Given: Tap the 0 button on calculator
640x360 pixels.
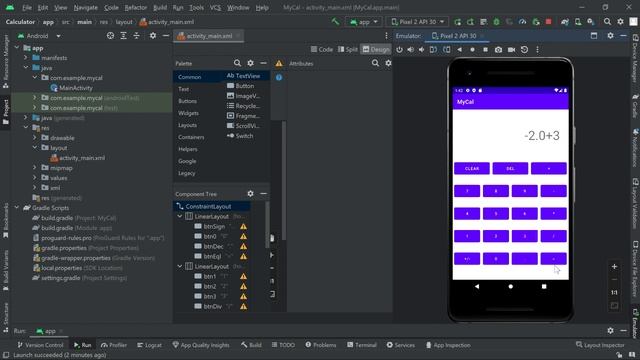Looking at the screenshot, I should coord(496,258).
